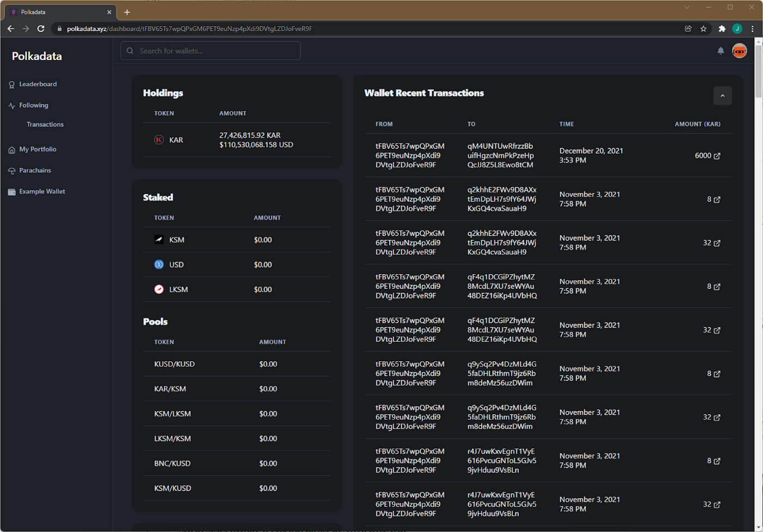The image size is (763, 532).
Task: Open external link for the 32 KAR transaction to q9ySq2Pv4DzMLd4G
Action: [717, 418]
